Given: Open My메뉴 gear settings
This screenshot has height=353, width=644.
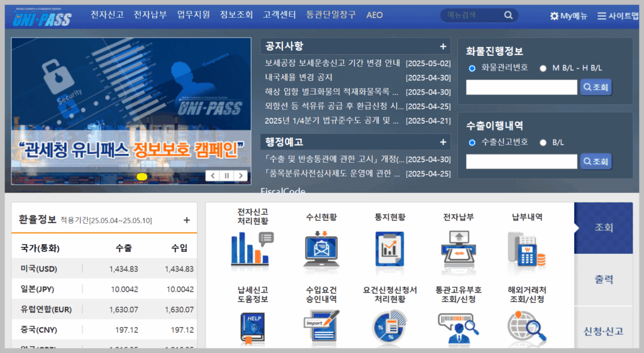Looking at the screenshot, I should point(569,16).
